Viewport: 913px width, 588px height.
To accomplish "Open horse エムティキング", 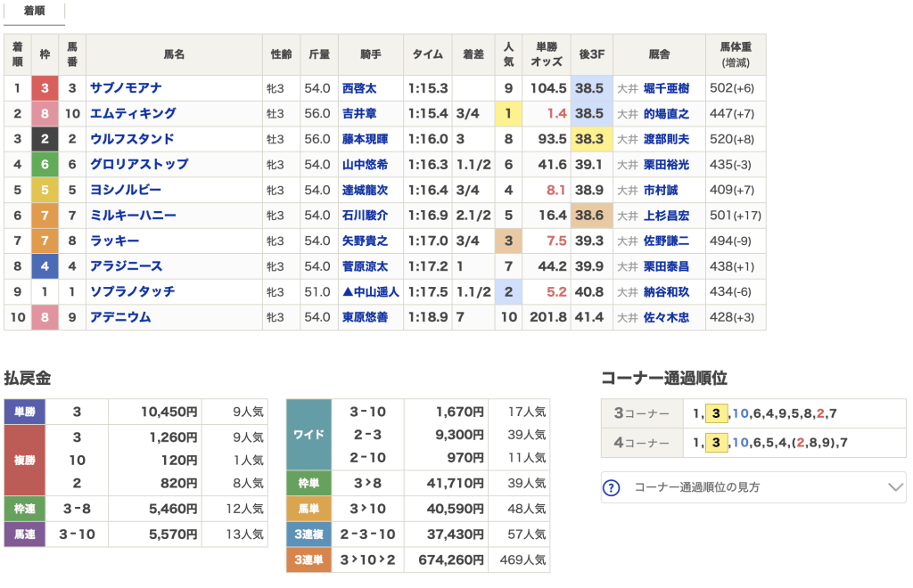I will pyautogui.click(x=133, y=113).
